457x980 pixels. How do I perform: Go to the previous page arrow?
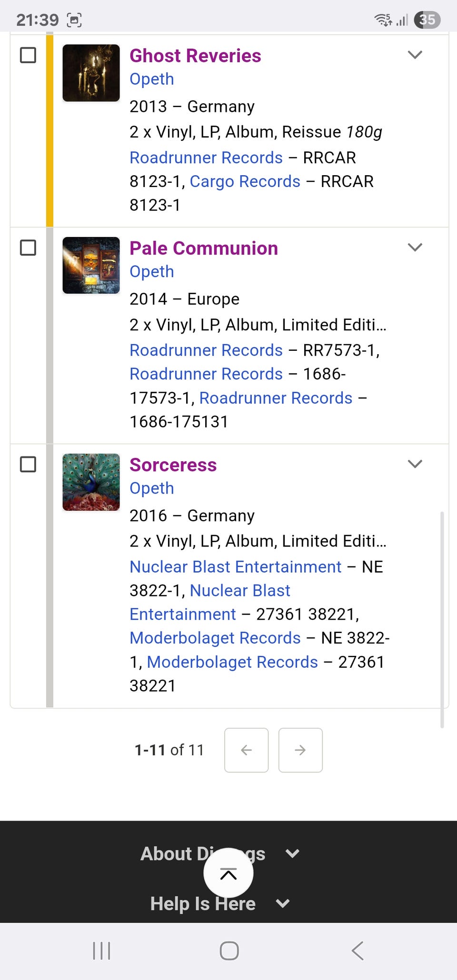pos(246,750)
